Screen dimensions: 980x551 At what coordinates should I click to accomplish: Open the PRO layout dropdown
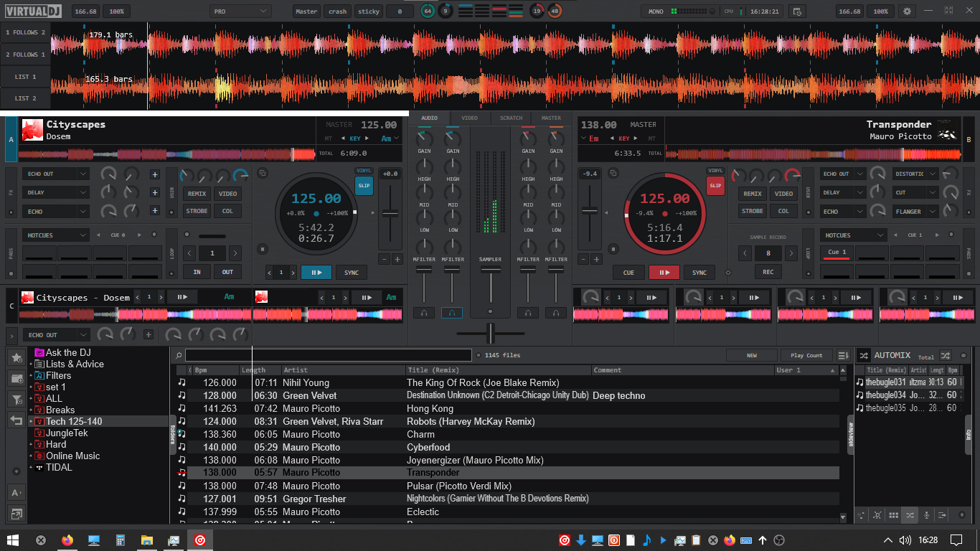[240, 11]
